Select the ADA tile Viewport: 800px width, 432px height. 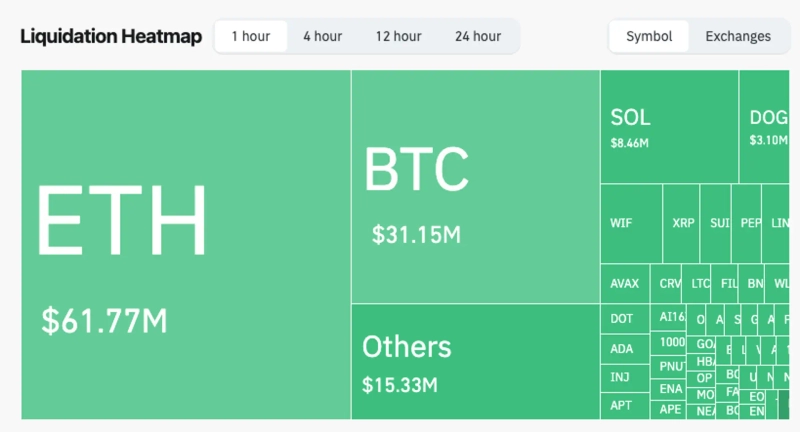[x=624, y=348]
